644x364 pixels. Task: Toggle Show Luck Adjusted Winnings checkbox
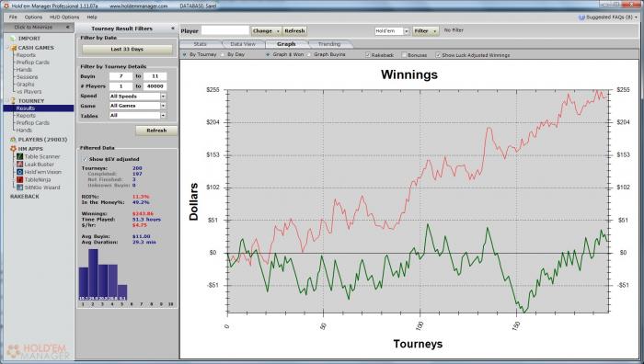(438, 54)
